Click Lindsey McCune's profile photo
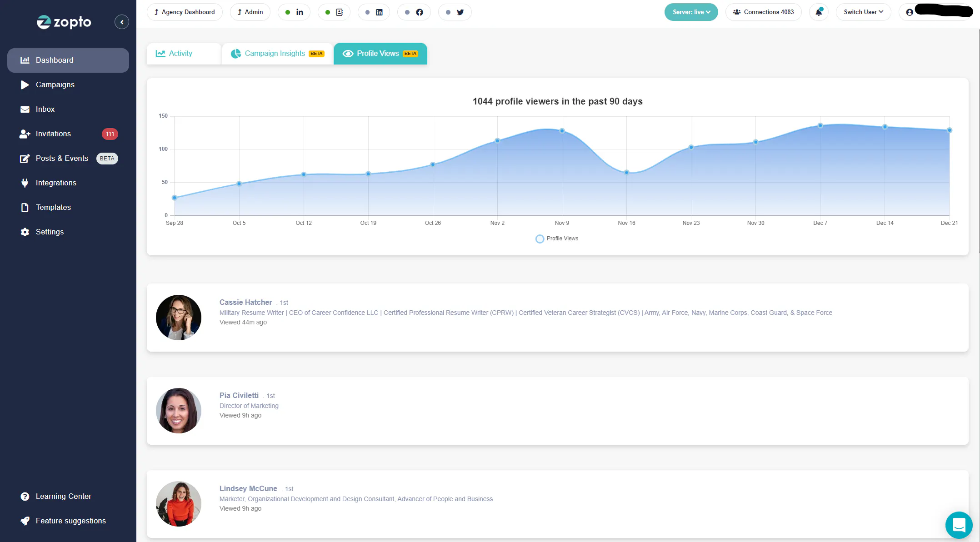 pos(179,504)
